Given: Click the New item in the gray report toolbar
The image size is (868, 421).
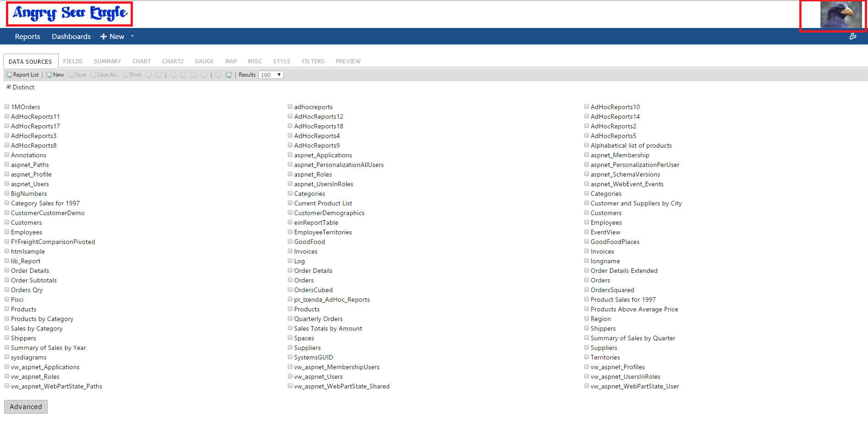Looking at the screenshot, I should [x=55, y=75].
